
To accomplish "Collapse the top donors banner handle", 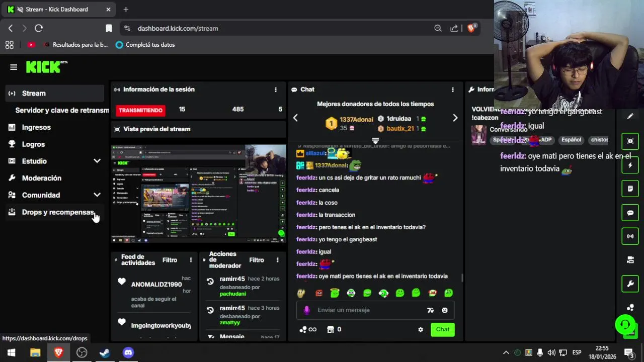I will (375, 140).
